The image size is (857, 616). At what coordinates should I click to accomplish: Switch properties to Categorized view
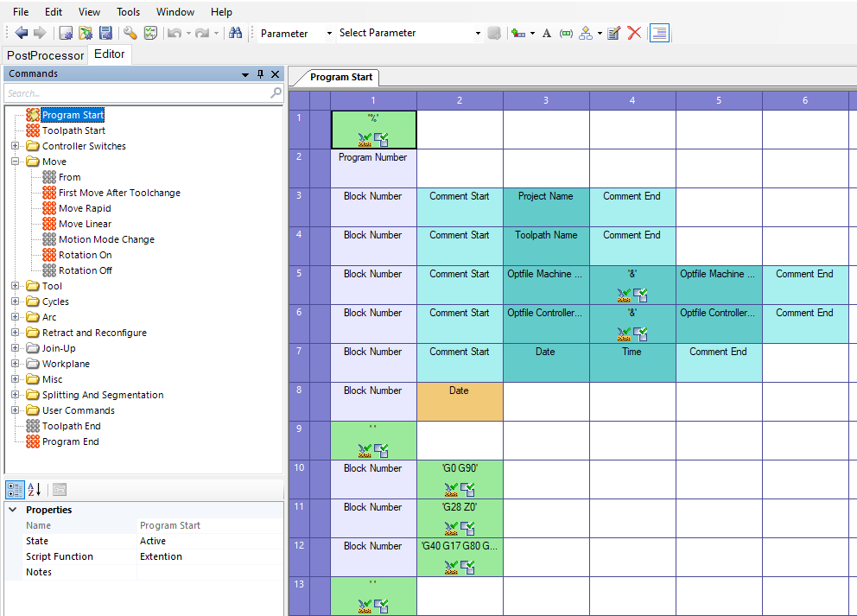[15, 490]
